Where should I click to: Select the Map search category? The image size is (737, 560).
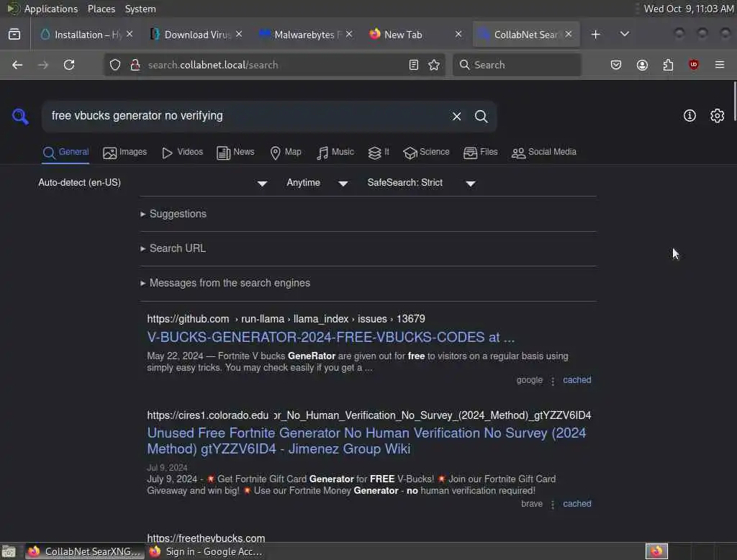point(286,153)
